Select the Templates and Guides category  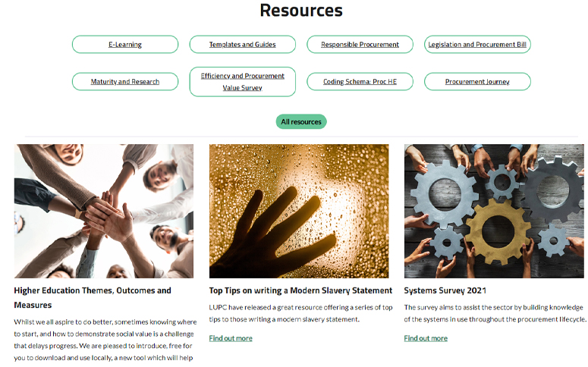[x=242, y=44]
